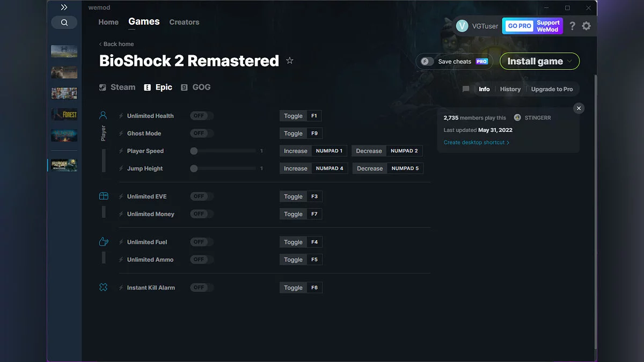
Task: Open the search icon in the sidebar
Action: [x=64, y=23]
